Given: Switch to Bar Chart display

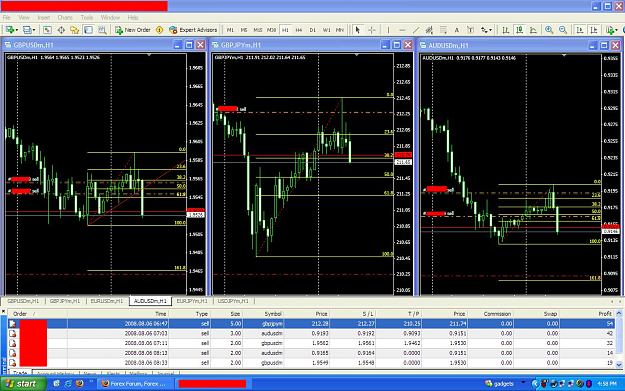Looking at the screenshot, I should point(505,30).
